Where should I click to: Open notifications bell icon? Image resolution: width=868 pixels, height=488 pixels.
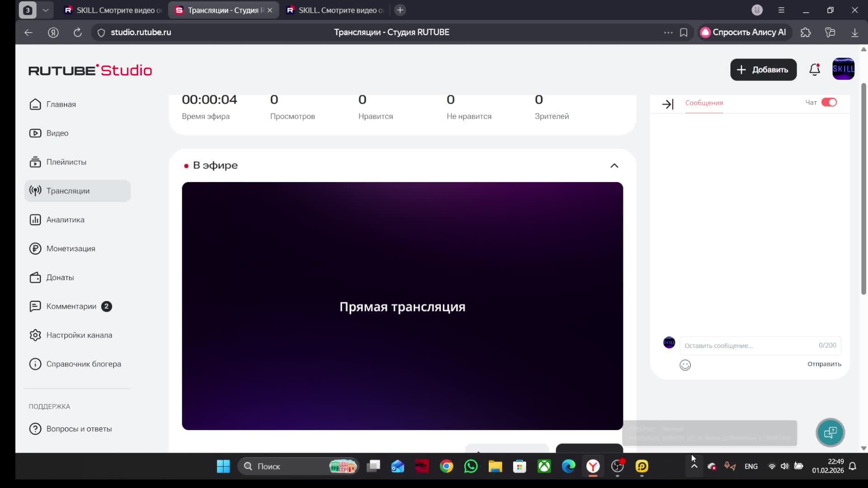click(x=814, y=70)
